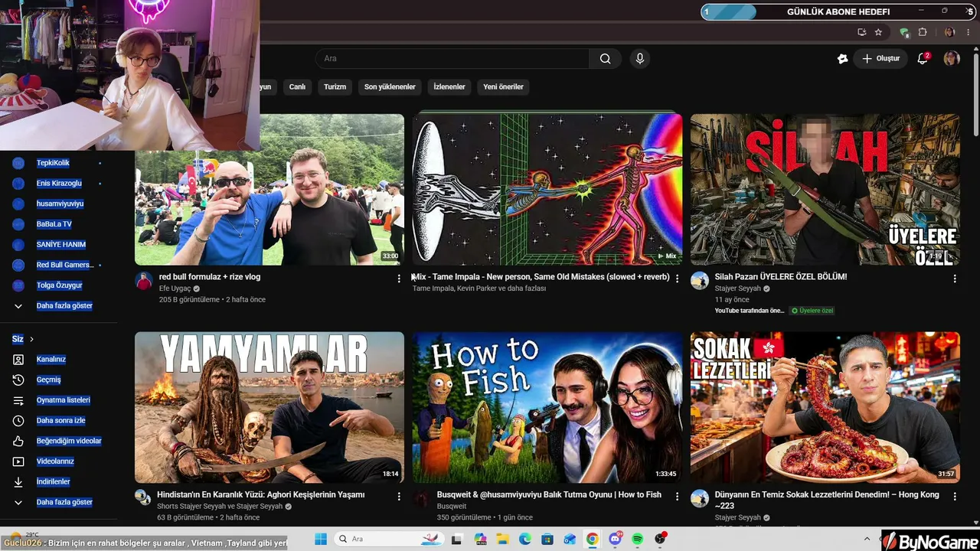The image size is (980, 551).
Task: Click the sparkle icon beside Oluştur
Action: coord(843,59)
